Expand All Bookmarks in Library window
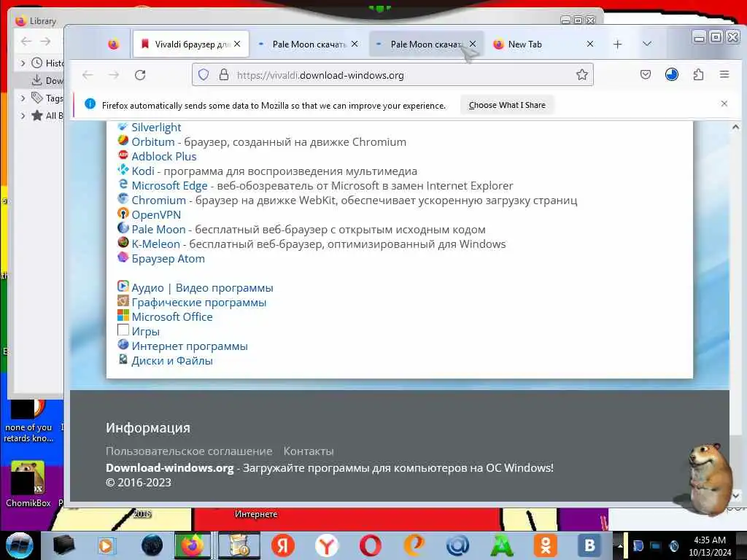 pyautogui.click(x=23, y=115)
